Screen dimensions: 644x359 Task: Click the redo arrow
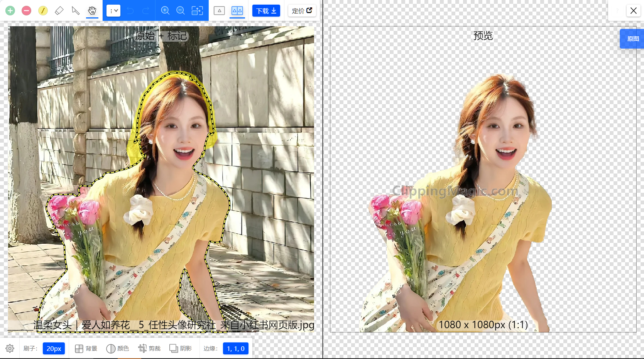click(x=146, y=11)
